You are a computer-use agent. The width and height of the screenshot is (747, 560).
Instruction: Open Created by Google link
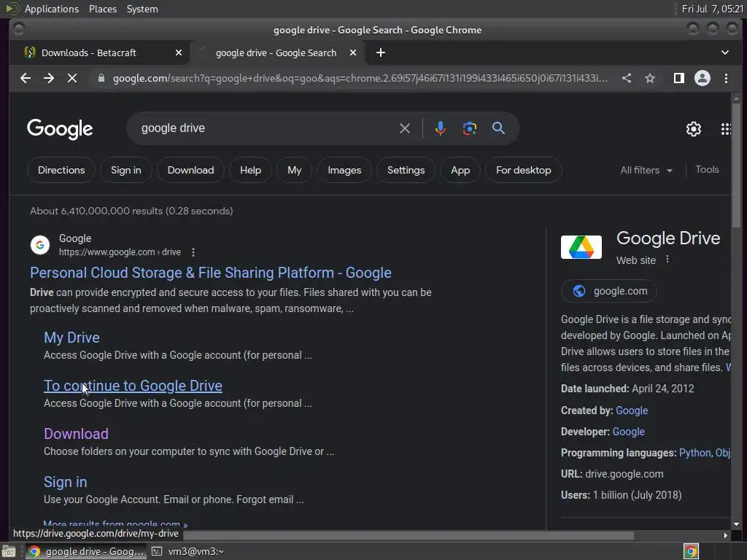coord(632,411)
